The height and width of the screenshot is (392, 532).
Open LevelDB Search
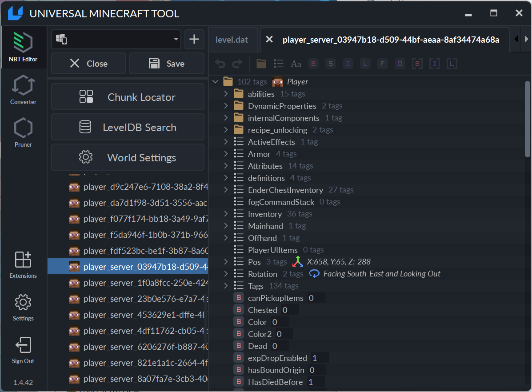point(128,127)
